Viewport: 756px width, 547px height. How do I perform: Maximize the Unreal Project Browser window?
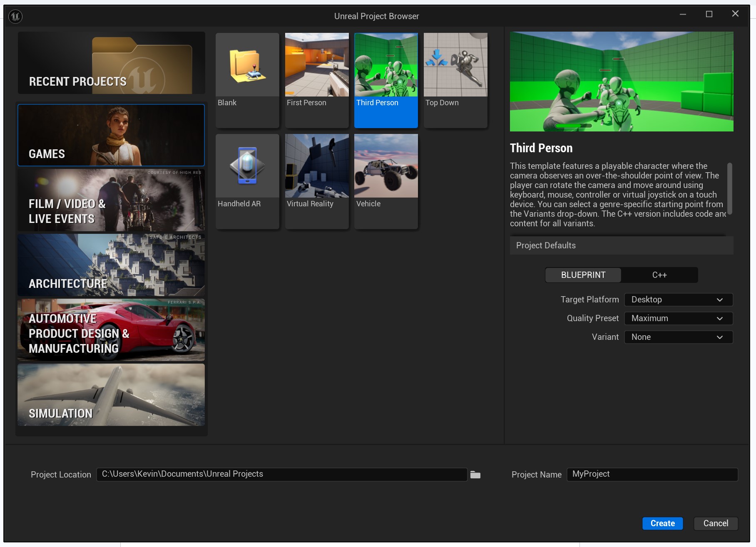[709, 14]
